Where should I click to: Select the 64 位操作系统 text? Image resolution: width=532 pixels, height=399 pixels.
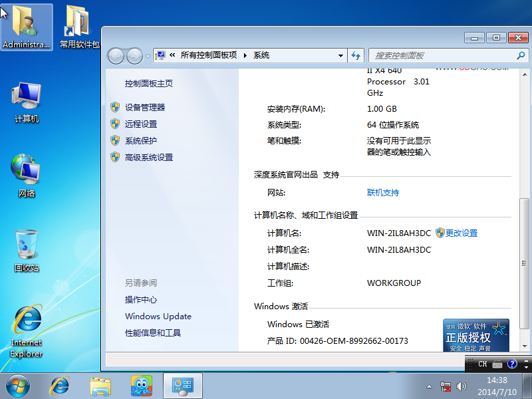tap(393, 124)
